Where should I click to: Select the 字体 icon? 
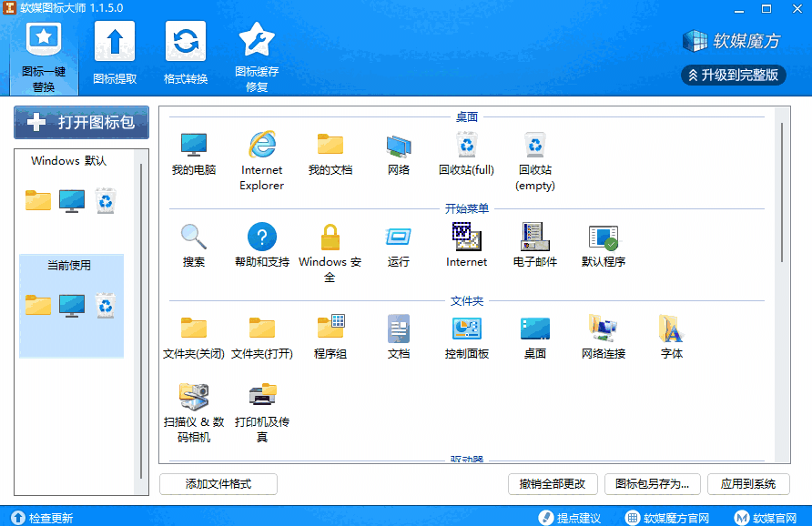point(671,330)
